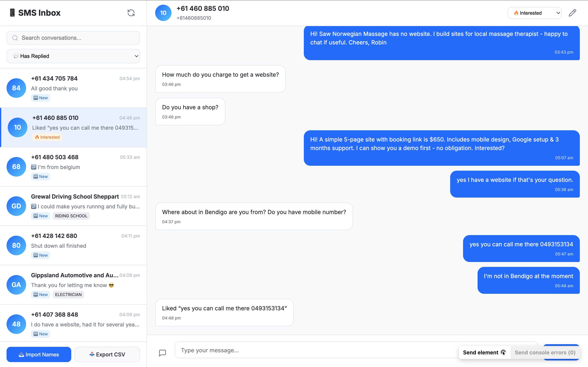Click the magnifier icon in the search bar
The width and height of the screenshot is (588, 367).
[15, 38]
